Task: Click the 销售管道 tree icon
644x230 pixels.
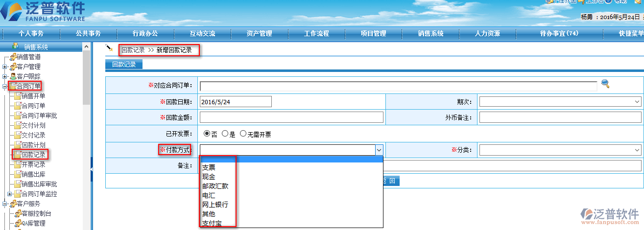Action: 13,57
